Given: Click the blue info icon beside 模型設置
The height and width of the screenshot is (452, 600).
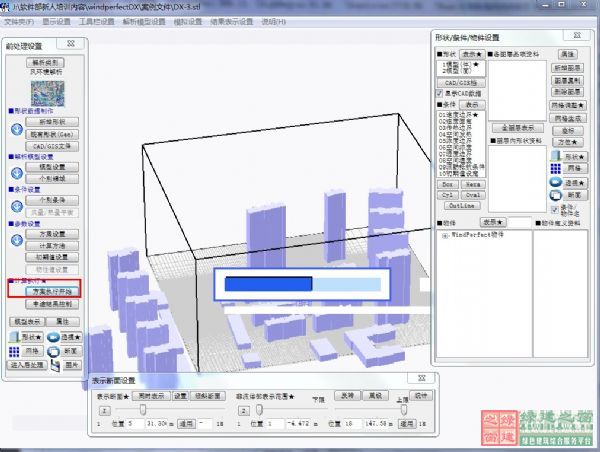Looking at the screenshot, I should pyautogui.click(x=16, y=172).
